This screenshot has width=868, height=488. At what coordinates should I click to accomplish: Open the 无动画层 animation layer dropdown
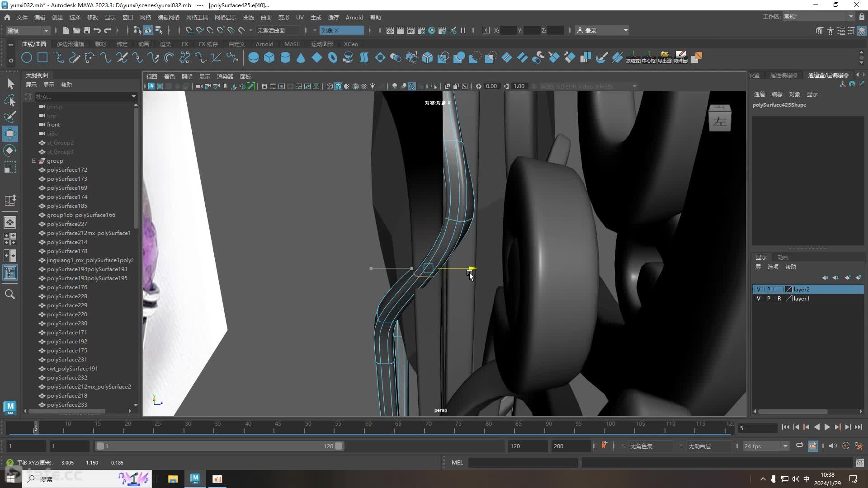709,446
